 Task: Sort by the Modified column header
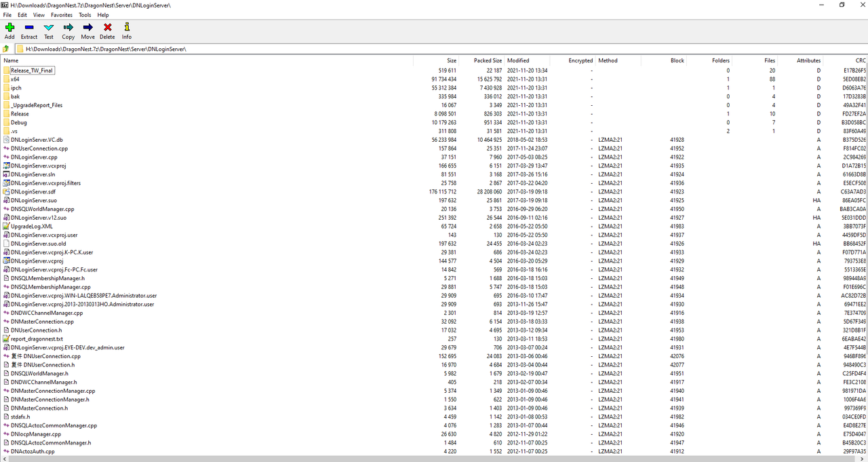click(518, 60)
